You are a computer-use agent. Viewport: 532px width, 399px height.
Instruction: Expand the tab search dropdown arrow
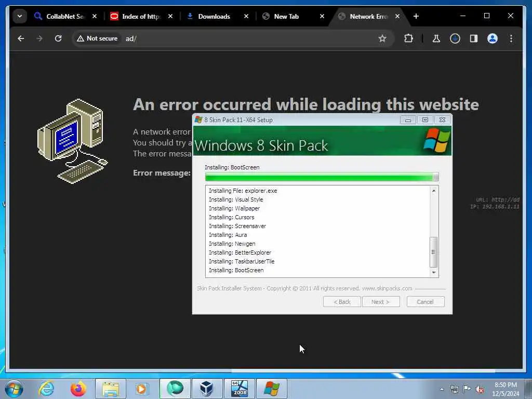20,16
